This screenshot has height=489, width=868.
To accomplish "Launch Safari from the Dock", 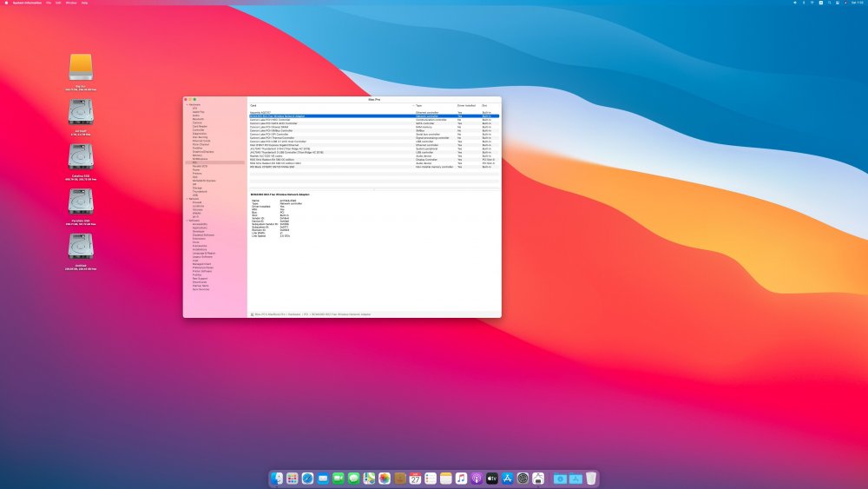I will (307, 478).
